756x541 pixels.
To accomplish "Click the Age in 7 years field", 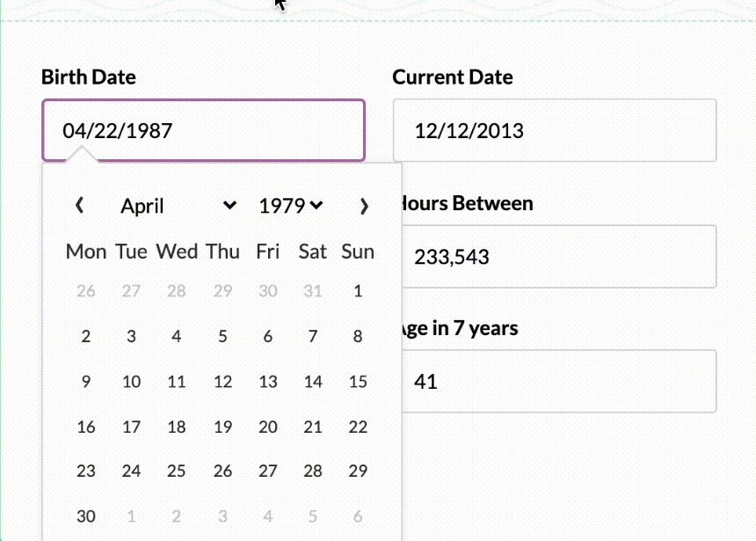I will 555,382.
